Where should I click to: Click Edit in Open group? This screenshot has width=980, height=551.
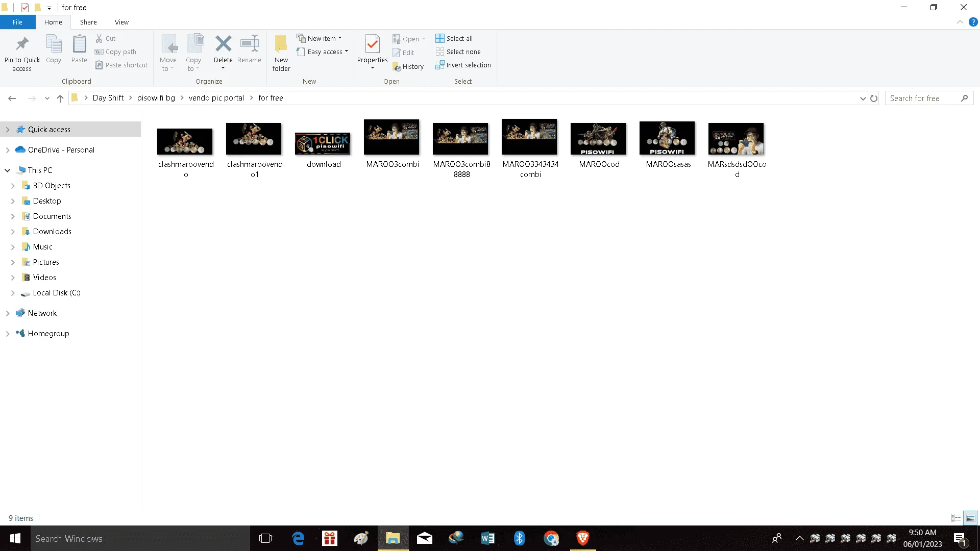[x=403, y=53]
